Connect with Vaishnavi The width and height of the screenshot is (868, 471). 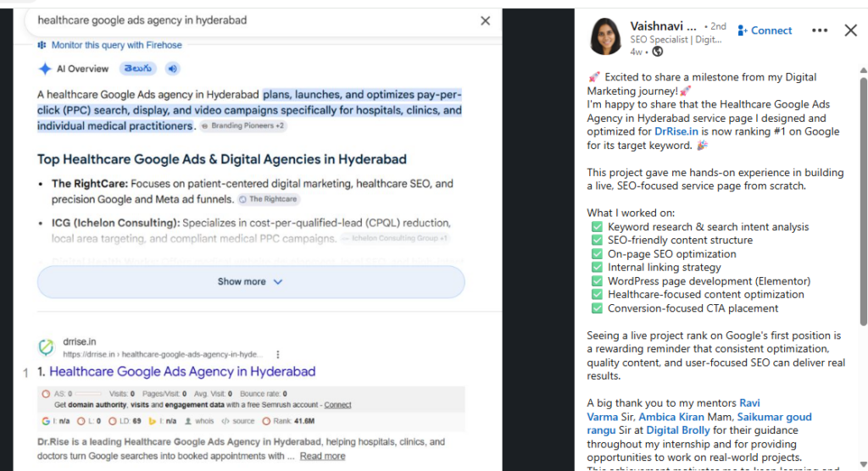click(x=765, y=31)
